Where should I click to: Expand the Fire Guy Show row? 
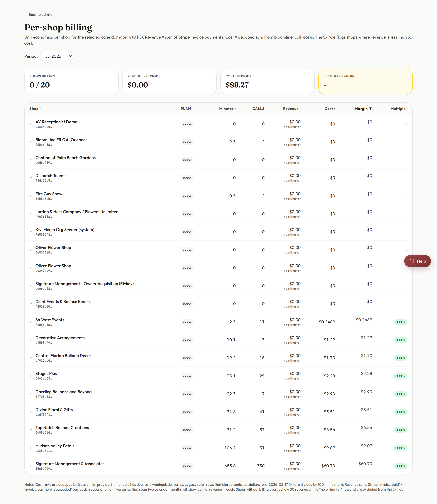pyautogui.click(x=31, y=196)
